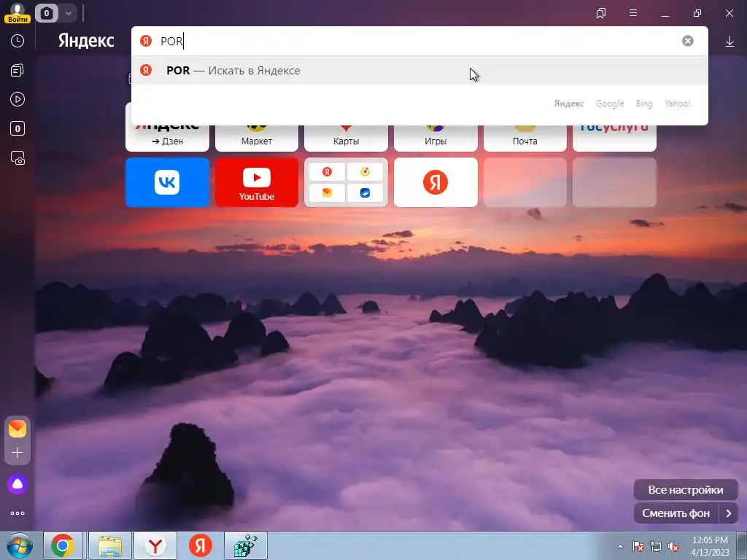Screen dimensions: 747x560
Task: Add a new sidebar app with plus icon
Action: [x=18, y=452]
